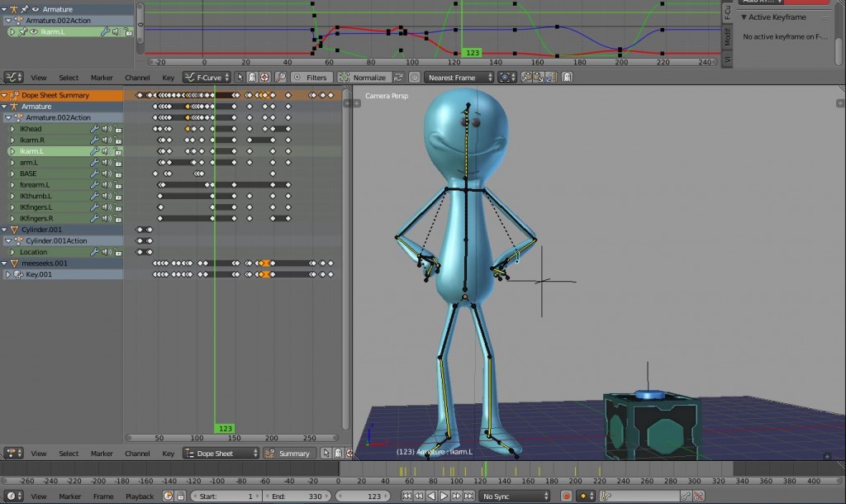Click the magnifying glass search filter icon
Viewport: 846px width, 504px height.
279,76
